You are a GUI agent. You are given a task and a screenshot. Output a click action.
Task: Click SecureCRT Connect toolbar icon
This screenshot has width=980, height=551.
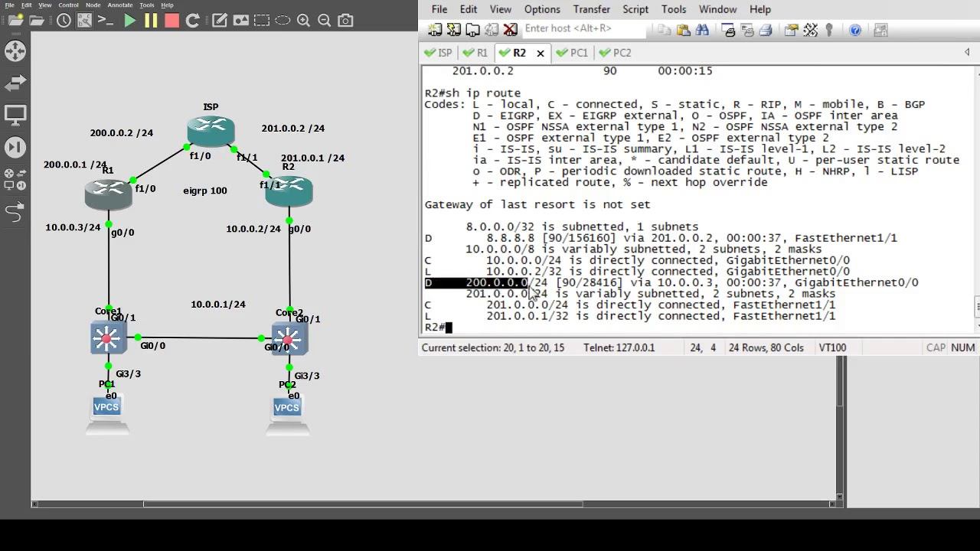click(435, 30)
